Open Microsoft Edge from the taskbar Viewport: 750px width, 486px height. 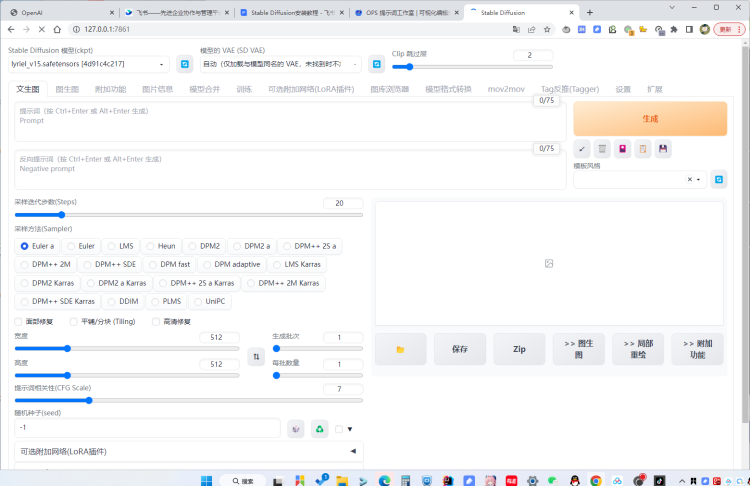tap(384, 480)
